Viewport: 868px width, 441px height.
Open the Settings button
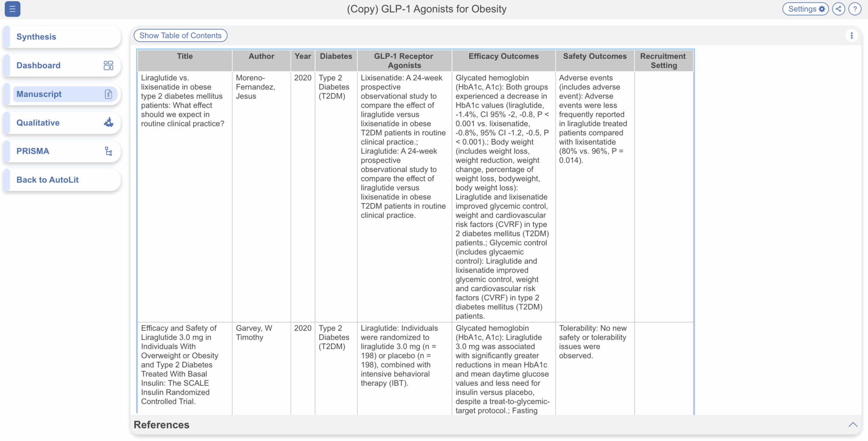[806, 9]
